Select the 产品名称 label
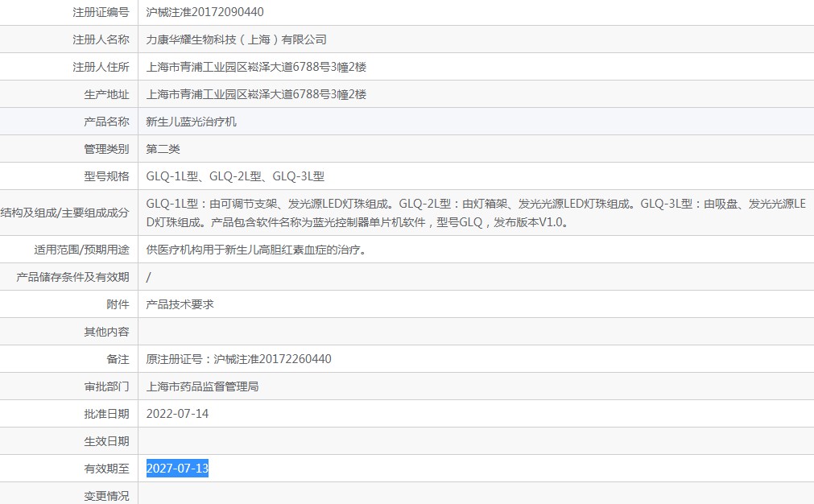 106,122
